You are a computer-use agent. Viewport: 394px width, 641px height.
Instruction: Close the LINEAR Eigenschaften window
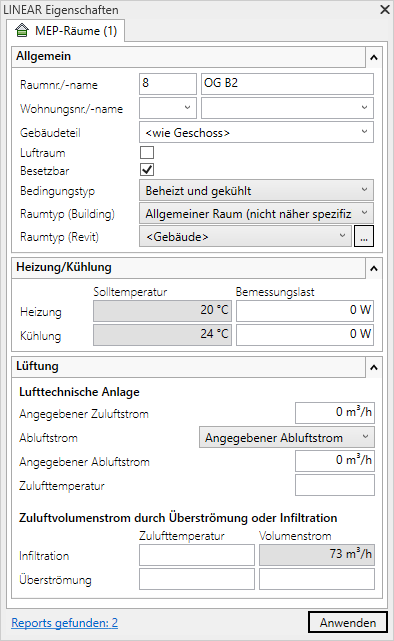[385, 9]
